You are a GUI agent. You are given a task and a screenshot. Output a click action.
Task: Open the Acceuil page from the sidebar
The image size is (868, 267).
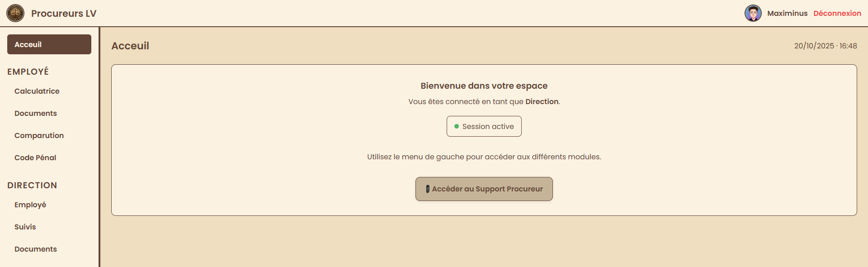click(x=49, y=44)
